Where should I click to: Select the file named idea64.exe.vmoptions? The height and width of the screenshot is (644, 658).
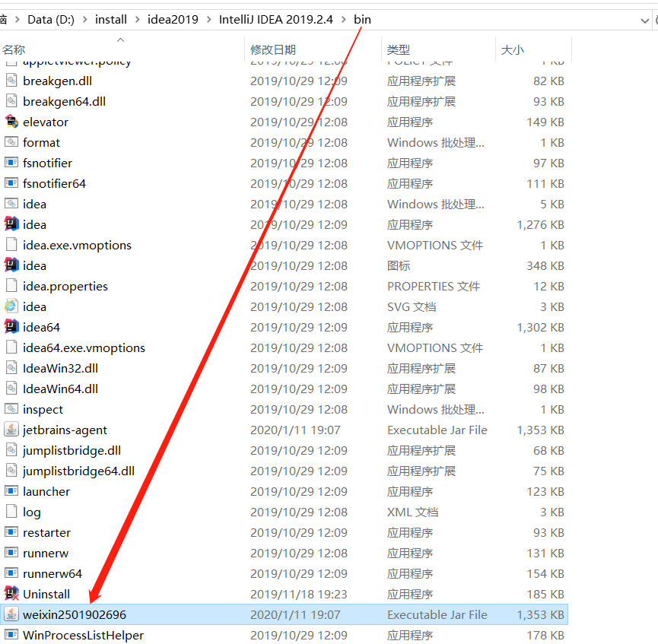click(x=84, y=347)
